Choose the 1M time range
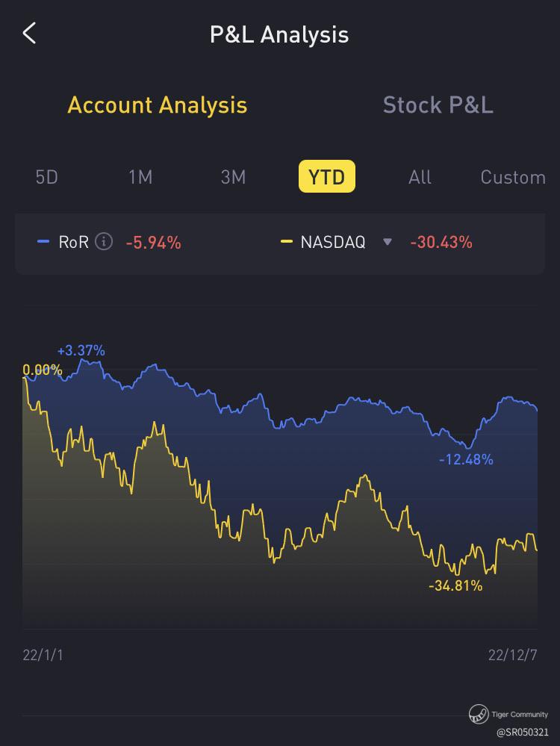 (x=140, y=177)
